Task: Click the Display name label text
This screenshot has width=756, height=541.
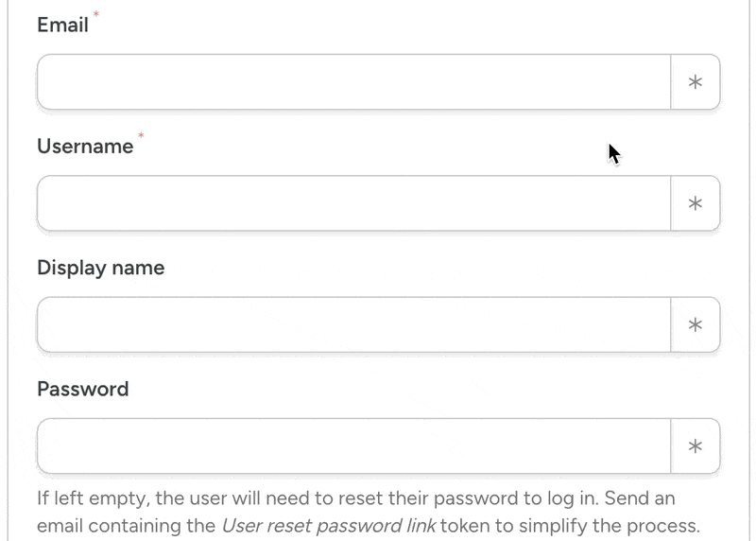Action: [x=100, y=268]
